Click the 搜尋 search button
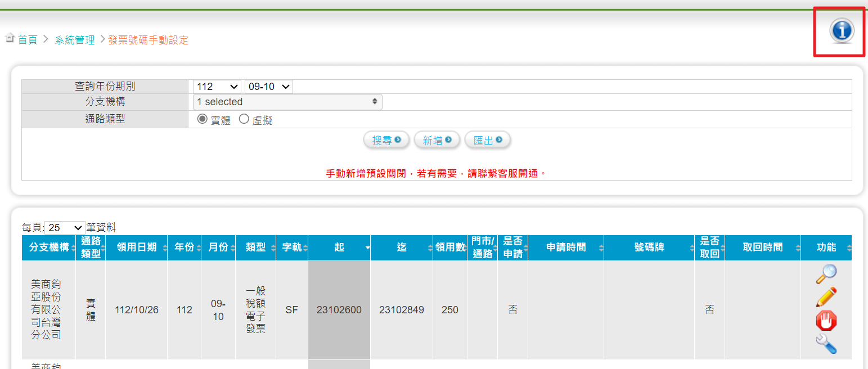This screenshot has width=868, height=369. [x=386, y=140]
